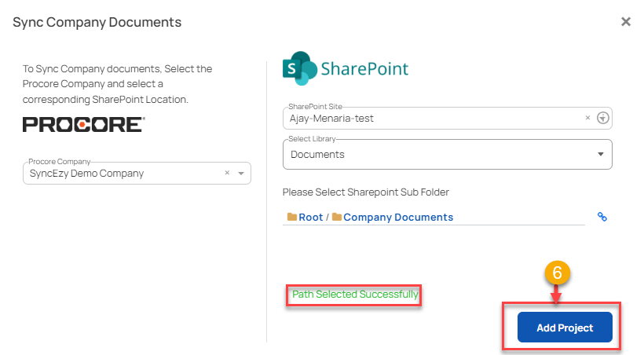
Task: Click the SharePoint logo
Action: (346, 68)
